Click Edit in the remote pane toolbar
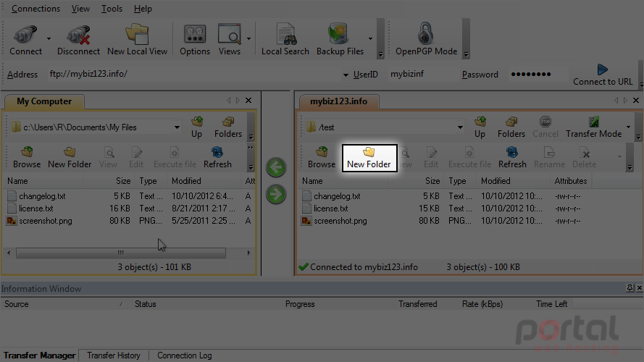The width and height of the screenshot is (644, 362). [431, 158]
